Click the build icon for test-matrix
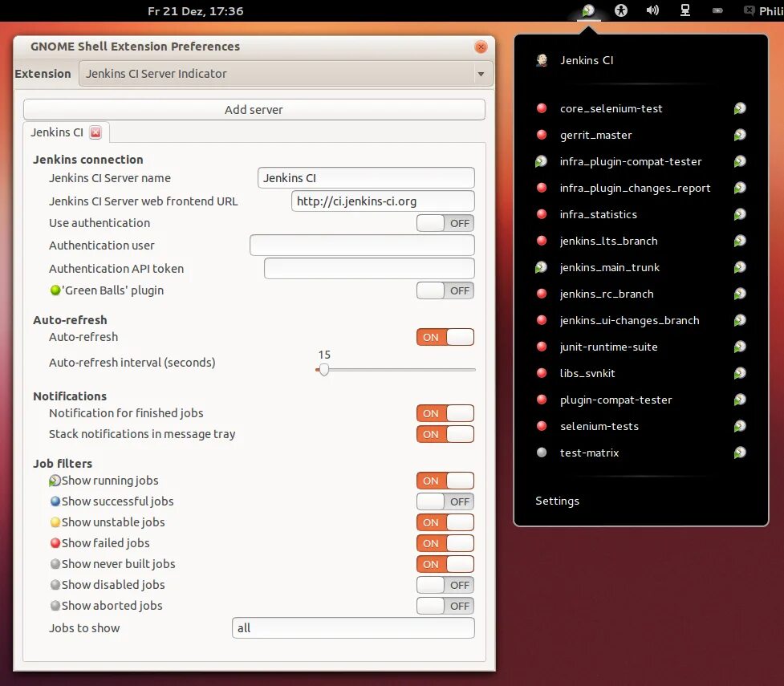The width and height of the screenshot is (784, 686). click(740, 453)
